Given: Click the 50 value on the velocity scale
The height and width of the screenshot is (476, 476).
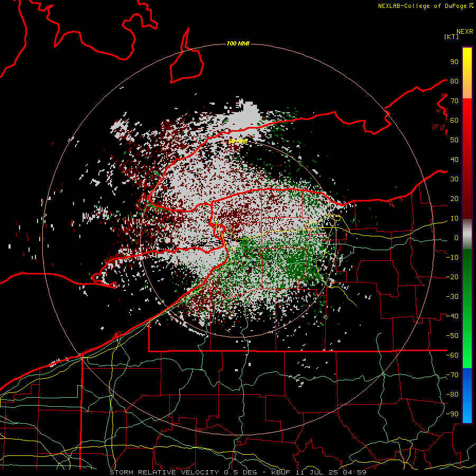Looking at the screenshot, I should 454,140.
